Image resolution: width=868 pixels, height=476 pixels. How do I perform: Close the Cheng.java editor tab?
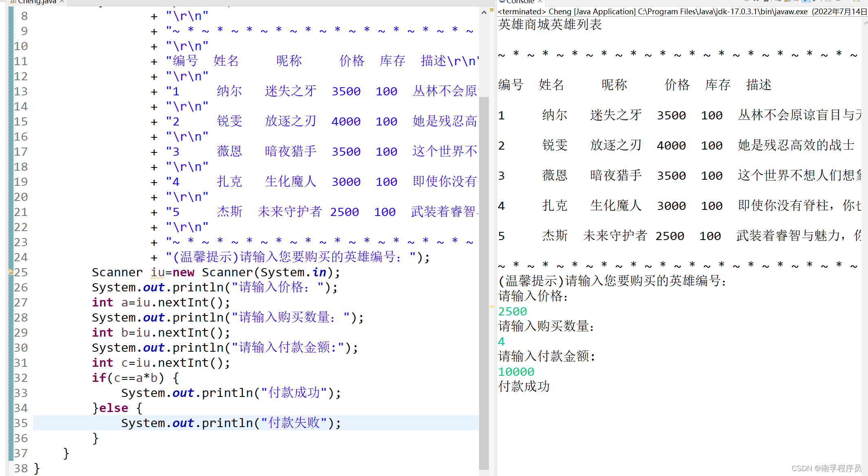coord(62,2)
